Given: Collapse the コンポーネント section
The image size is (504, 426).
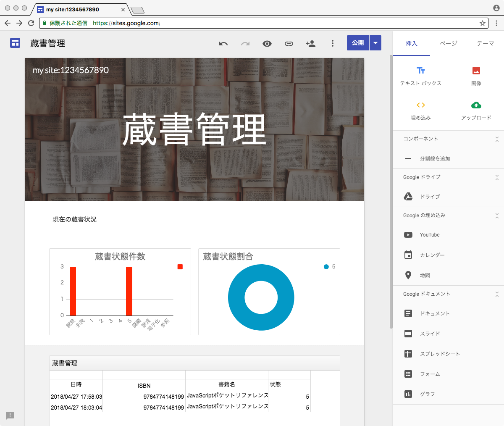Looking at the screenshot, I should (x=497, y=139).
